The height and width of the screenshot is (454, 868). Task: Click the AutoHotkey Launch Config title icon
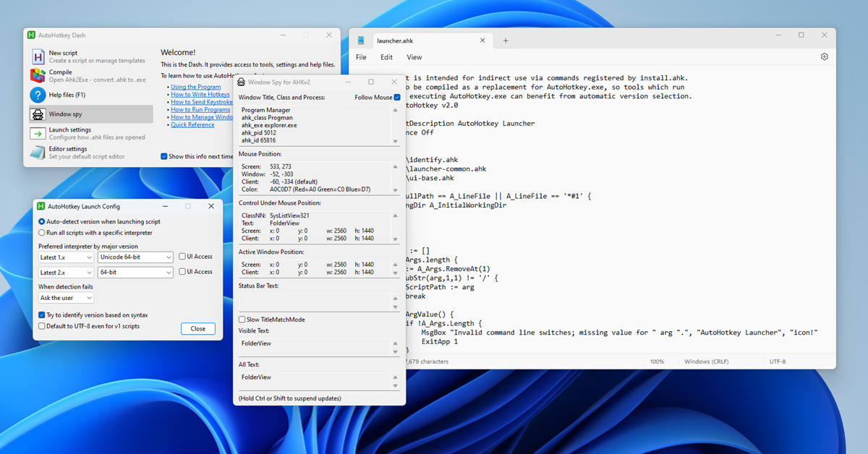[x=41, y=206]
